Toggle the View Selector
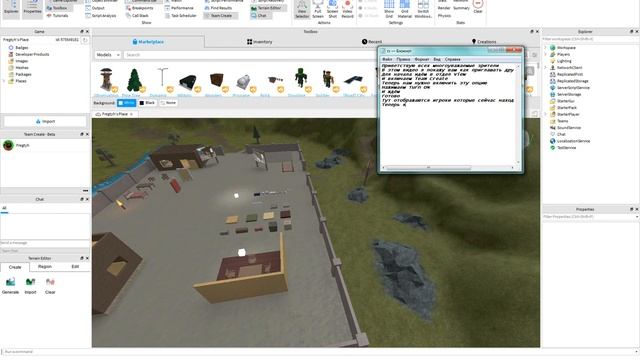640x360 pixels. [302, 9]
